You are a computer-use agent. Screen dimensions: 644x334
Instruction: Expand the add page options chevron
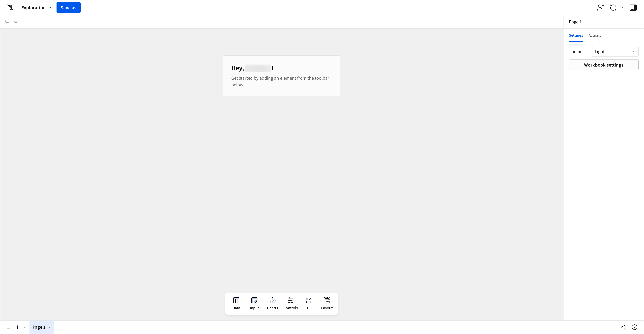click(x=24, y=327)
